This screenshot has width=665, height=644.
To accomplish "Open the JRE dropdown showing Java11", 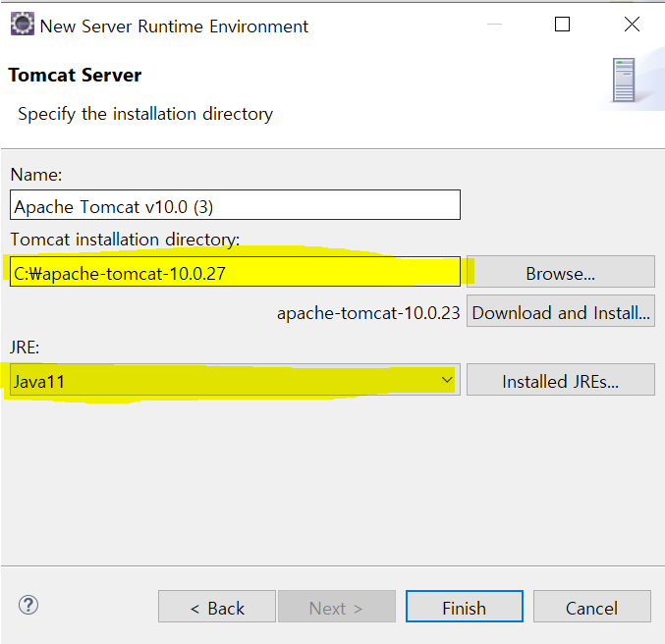I will tap(235, 380).
